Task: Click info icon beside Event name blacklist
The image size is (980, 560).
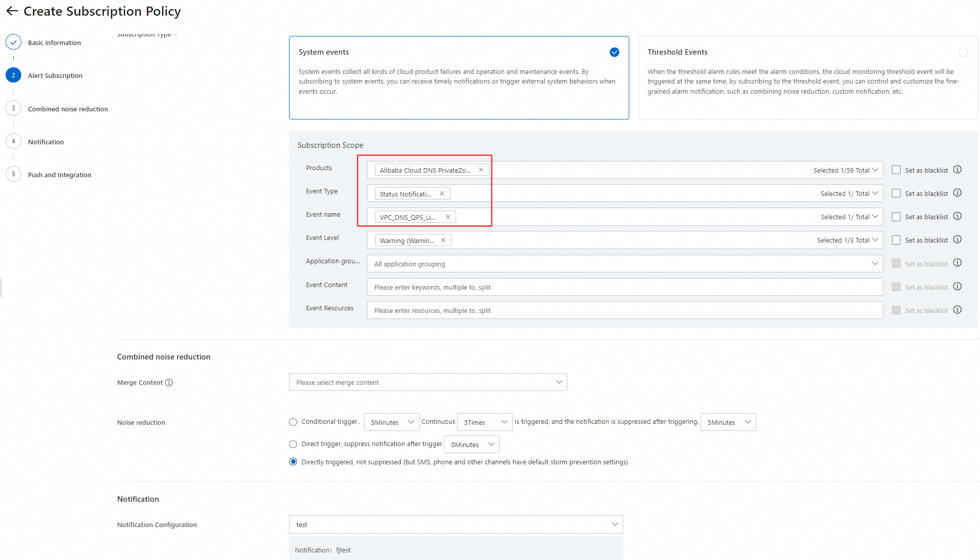Action: click(957, 216)
